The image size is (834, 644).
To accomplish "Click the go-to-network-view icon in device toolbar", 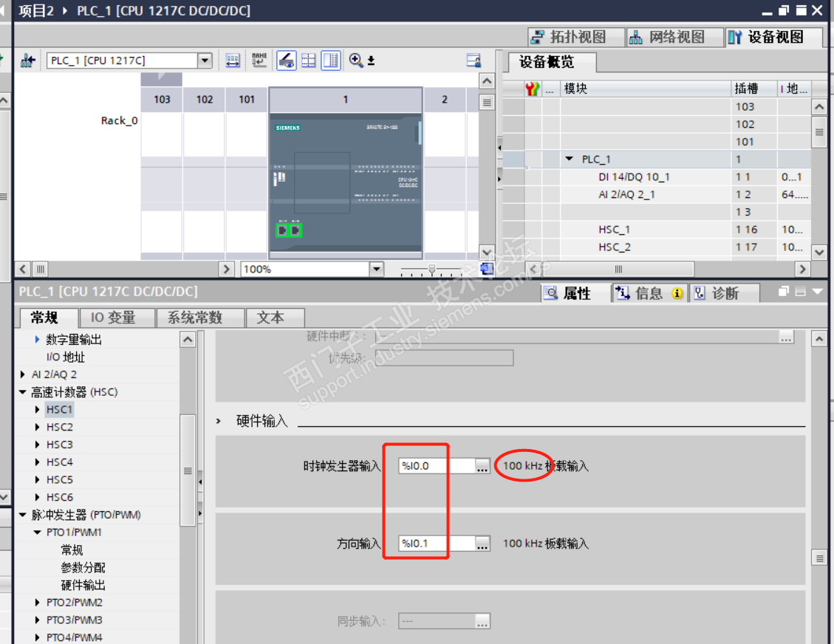I will pyautogui.click(x=27, y=61).
